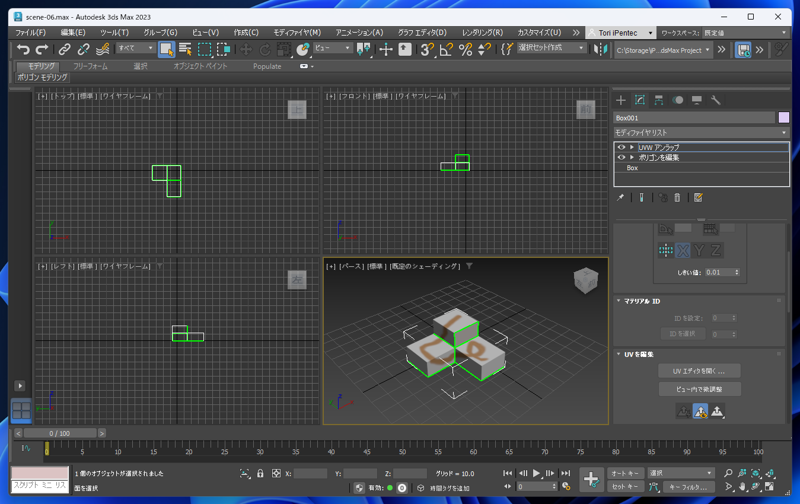Click the Selection Lock toggle padlock icon
Viewport: 800px width, 504px height.
[260, 473]
